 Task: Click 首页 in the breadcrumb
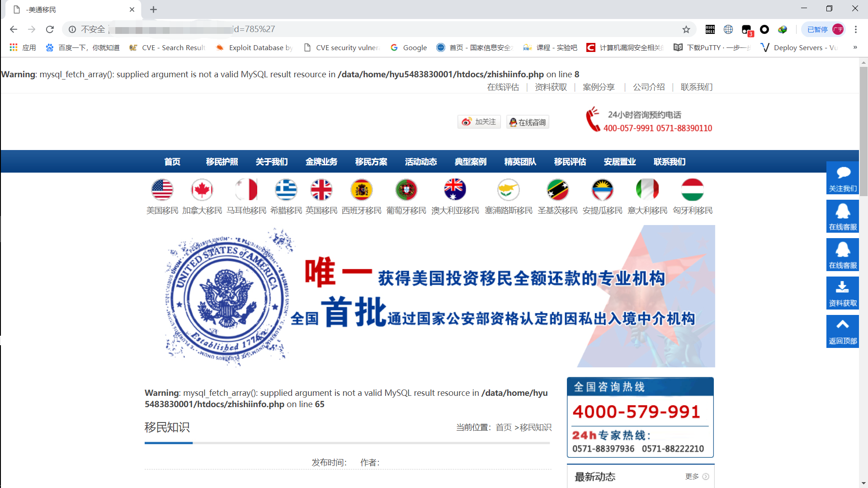[x=504, y=427]
